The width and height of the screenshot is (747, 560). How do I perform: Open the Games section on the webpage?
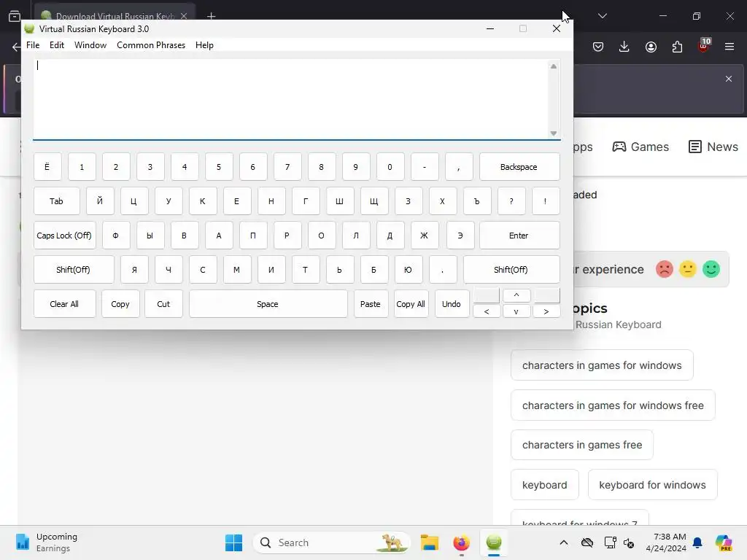tap(640, 147)
